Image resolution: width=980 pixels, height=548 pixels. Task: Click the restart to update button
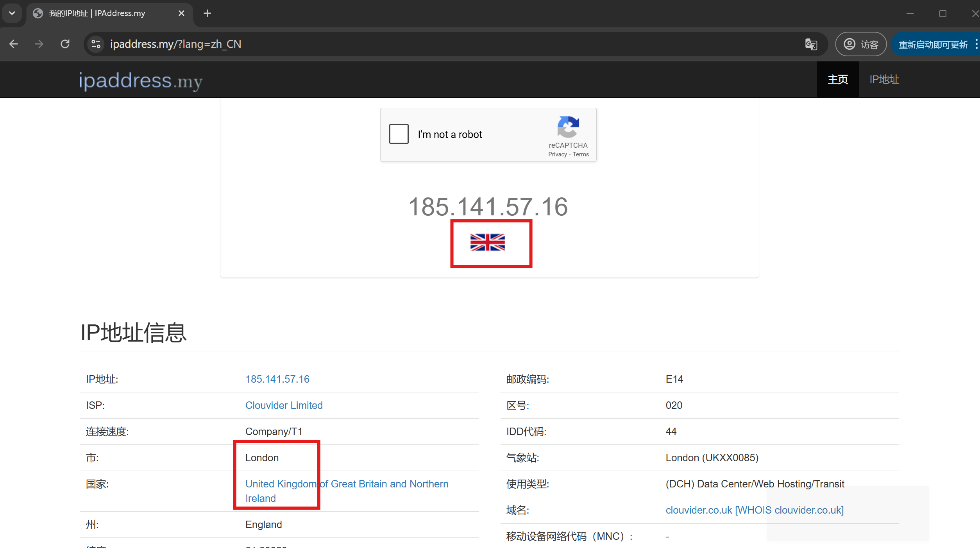click(933, 45)
